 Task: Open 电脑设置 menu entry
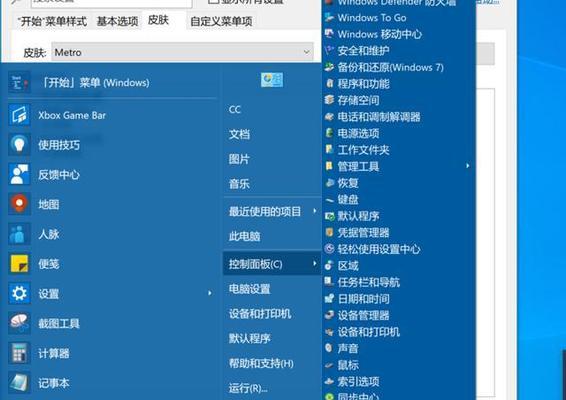click(x=249, y=289)
